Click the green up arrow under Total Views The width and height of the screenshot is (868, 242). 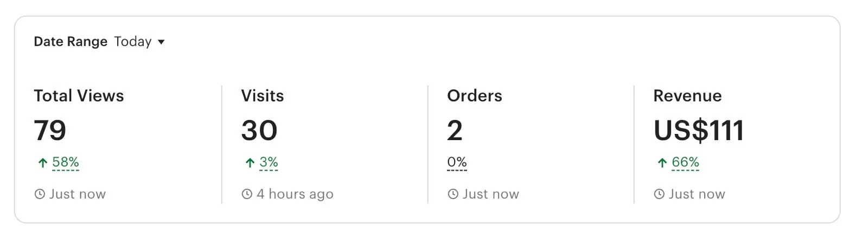(42, 163)
